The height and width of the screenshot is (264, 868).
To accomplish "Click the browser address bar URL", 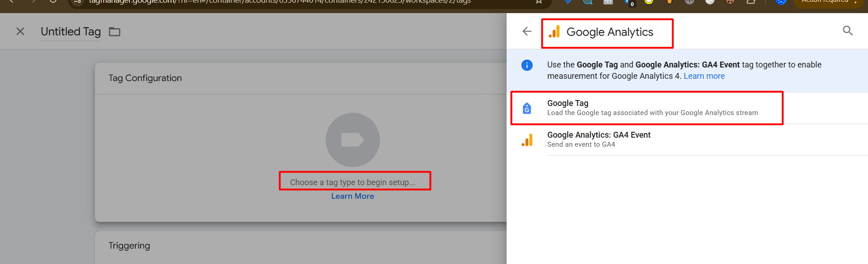I will coord(280,2).
